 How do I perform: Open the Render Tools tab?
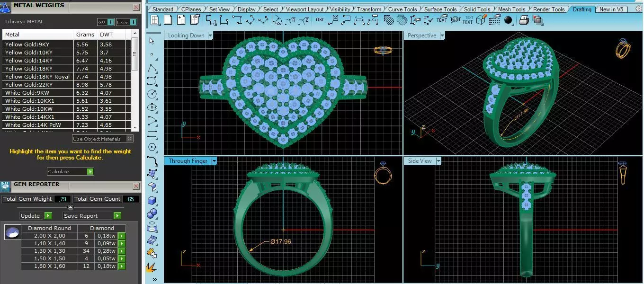549,9
